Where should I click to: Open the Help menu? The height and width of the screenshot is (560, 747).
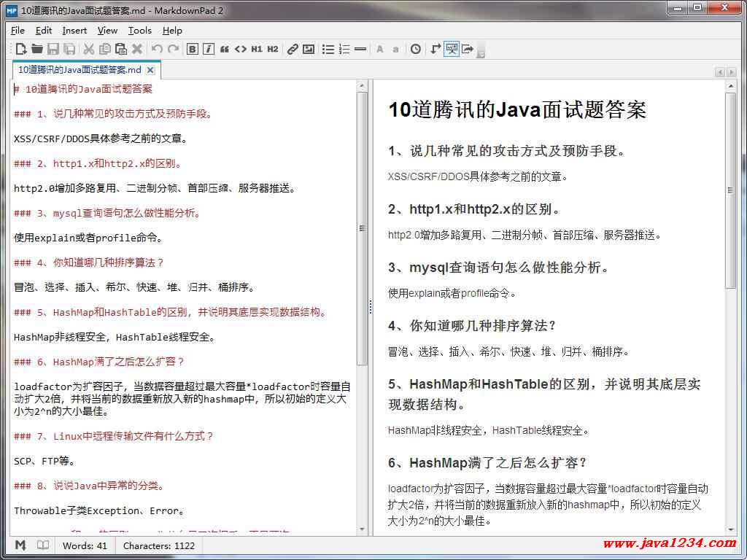[x=172, y=31]
